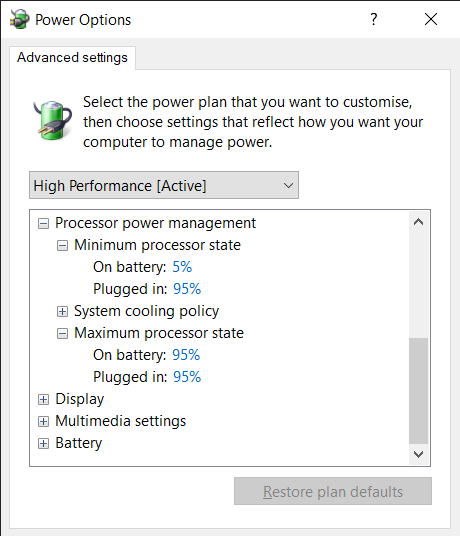The width and height of the screenshot is (460, 536).
Task: Edit Minimum processor state Plugged in 95%
Action: coord(187,289)
